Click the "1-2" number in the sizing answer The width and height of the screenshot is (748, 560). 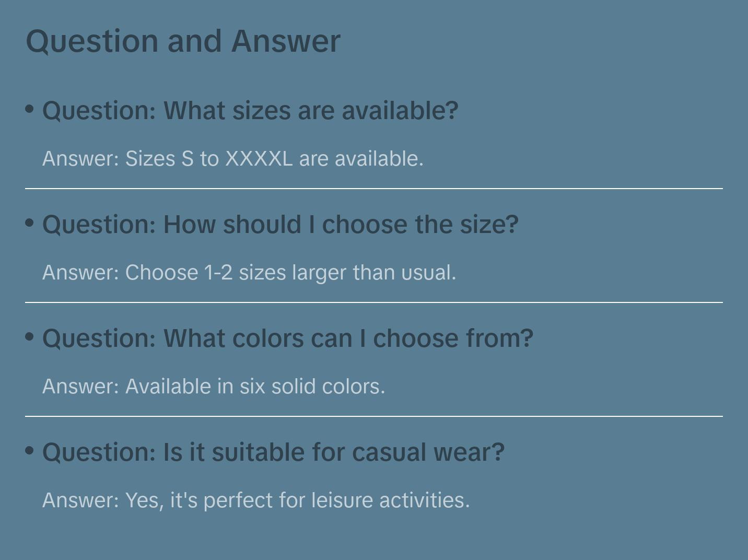pos(218,273)
